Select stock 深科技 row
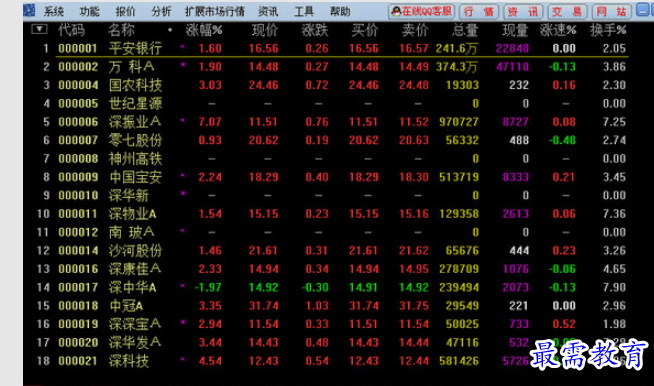 (332, 361)
